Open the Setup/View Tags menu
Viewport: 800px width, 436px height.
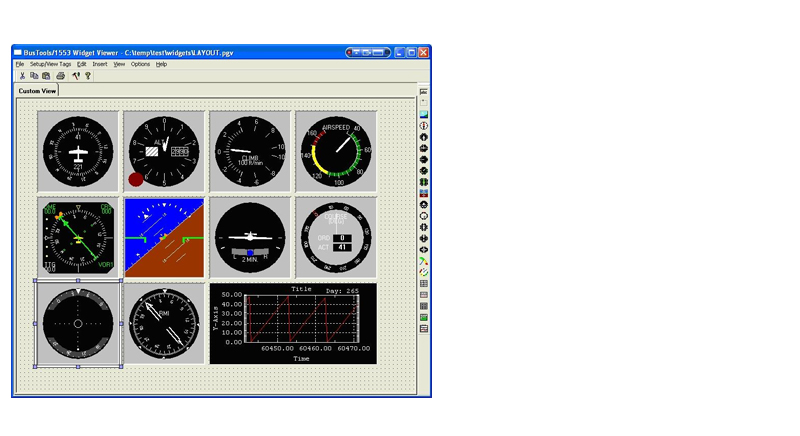click(x=51, y=64)
